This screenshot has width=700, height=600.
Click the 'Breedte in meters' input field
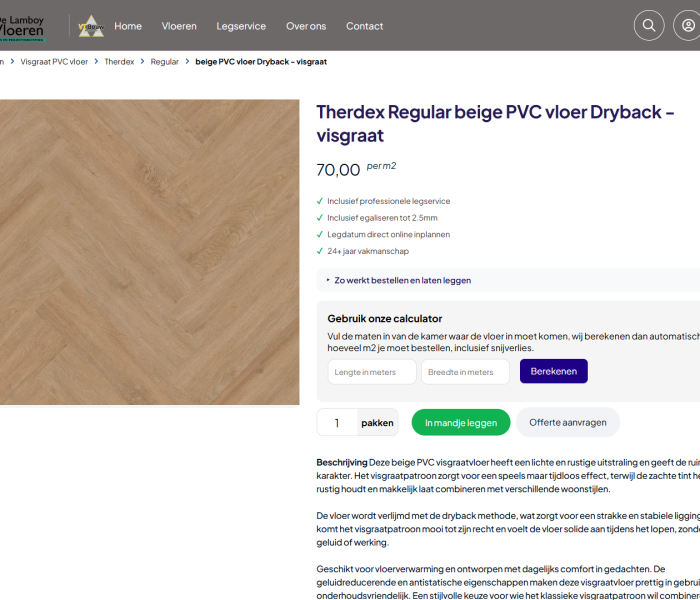(465, 372)
